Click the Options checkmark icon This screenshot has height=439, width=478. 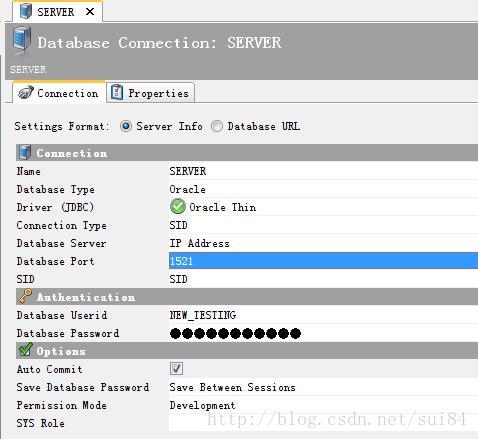point(26,350)
